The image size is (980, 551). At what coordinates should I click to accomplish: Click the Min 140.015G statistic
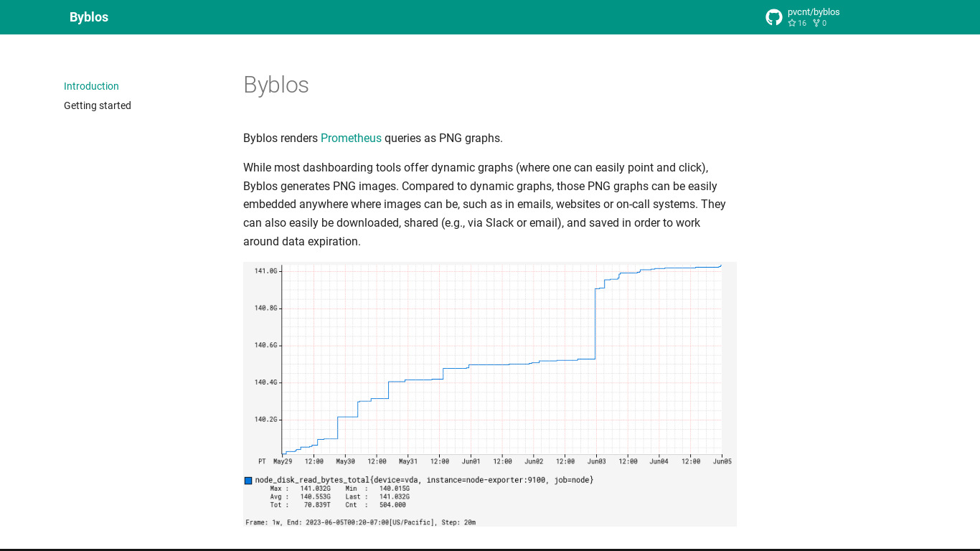point(377,489)
